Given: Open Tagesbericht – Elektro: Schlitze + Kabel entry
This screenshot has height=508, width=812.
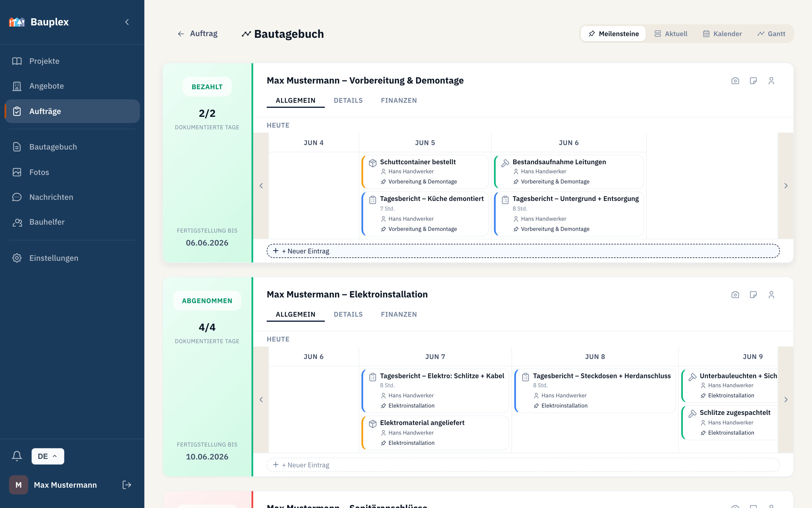Looking at the screenshot, I should (435, 391).
